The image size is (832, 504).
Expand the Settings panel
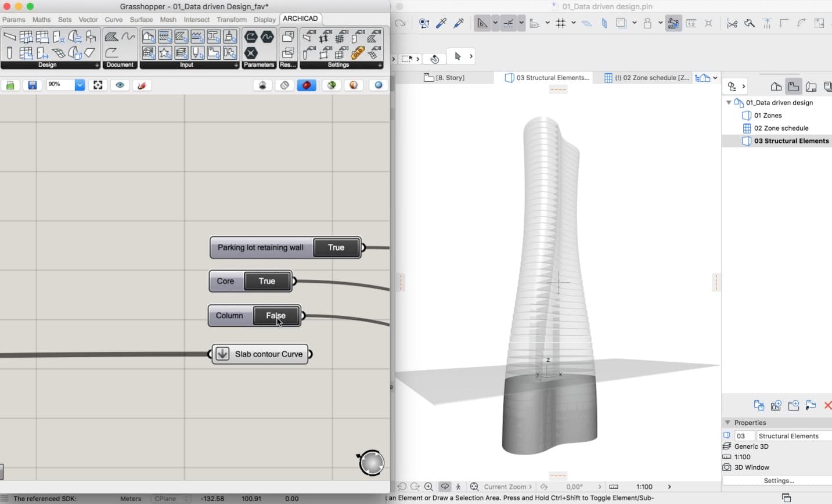point(380,65)
